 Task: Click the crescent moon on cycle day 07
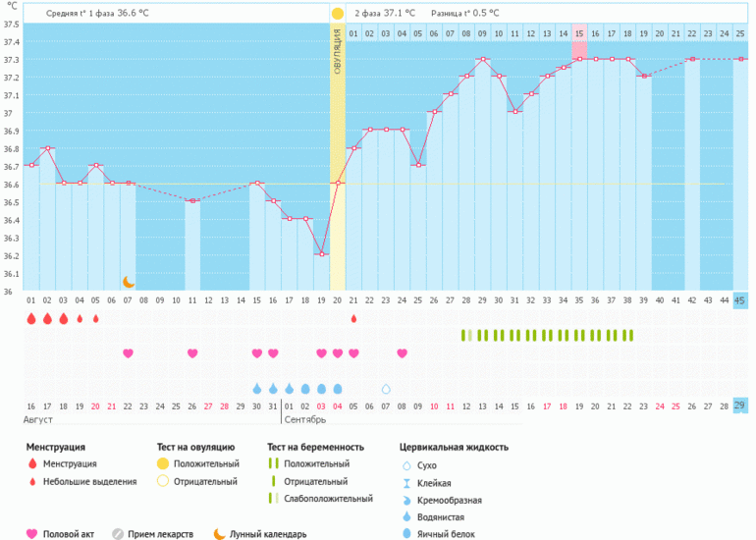[x=128, y=282]
